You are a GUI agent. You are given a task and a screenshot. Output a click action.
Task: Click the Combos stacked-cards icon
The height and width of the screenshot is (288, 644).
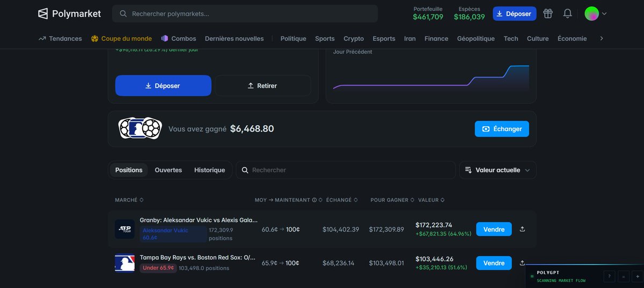click(165, 39)
